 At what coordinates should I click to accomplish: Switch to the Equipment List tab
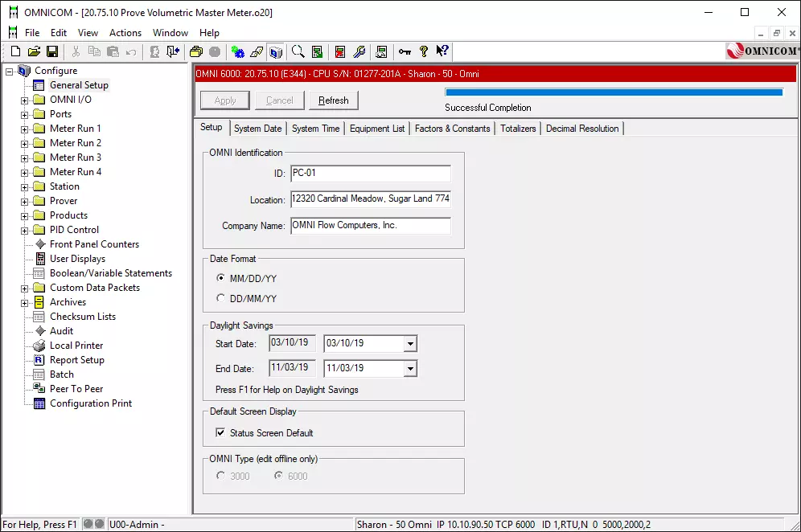point(377,129)
